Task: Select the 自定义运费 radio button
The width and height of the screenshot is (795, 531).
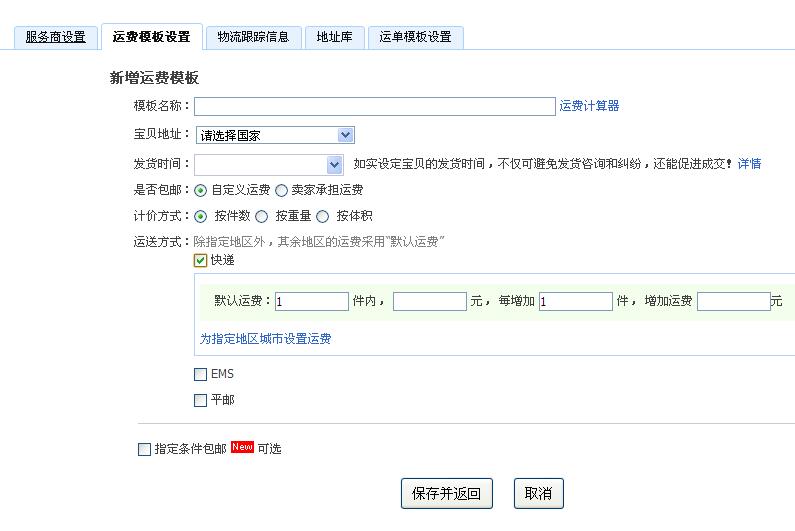Action: coord(201,190)
